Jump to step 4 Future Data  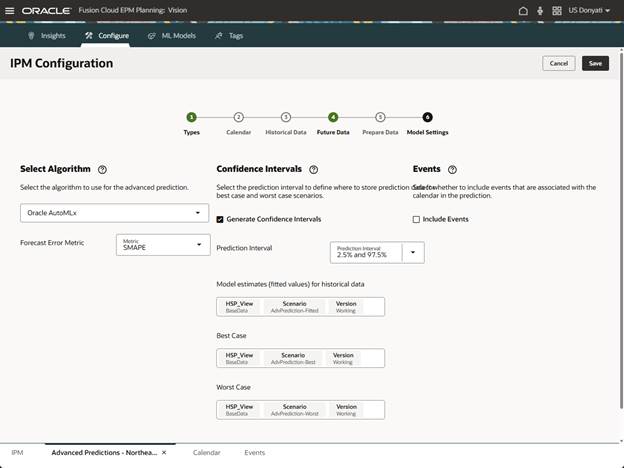coord(333,117)
